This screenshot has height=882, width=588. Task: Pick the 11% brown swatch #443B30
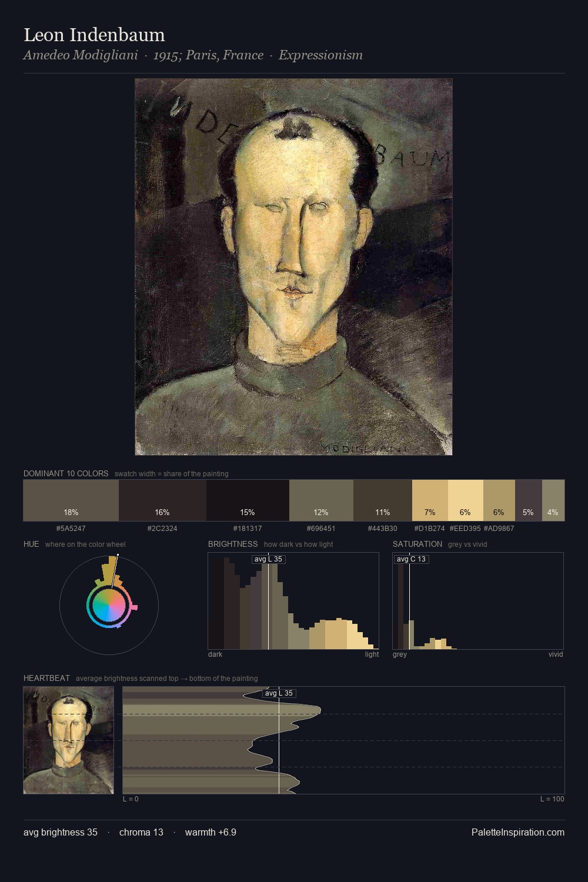point(383,500)
